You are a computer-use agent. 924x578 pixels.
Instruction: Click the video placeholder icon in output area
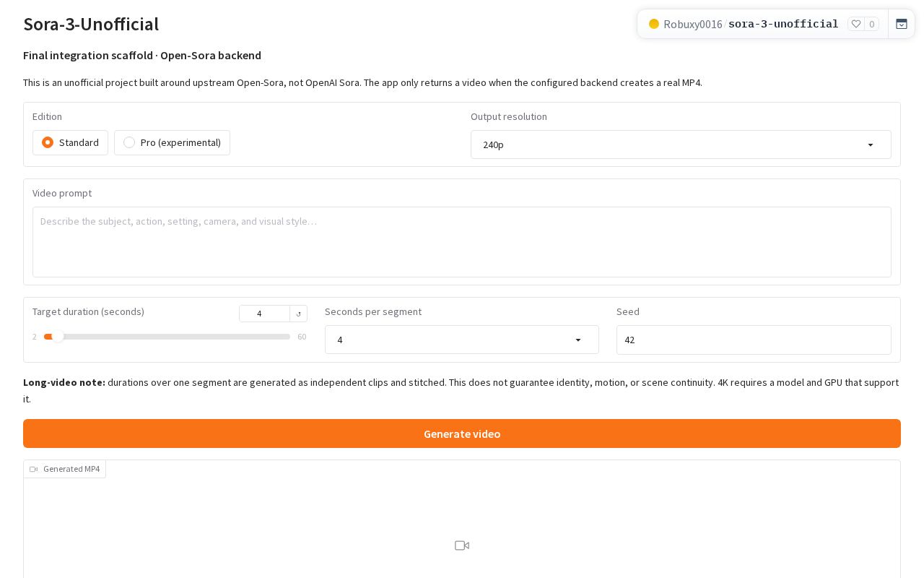pos(462,545)
